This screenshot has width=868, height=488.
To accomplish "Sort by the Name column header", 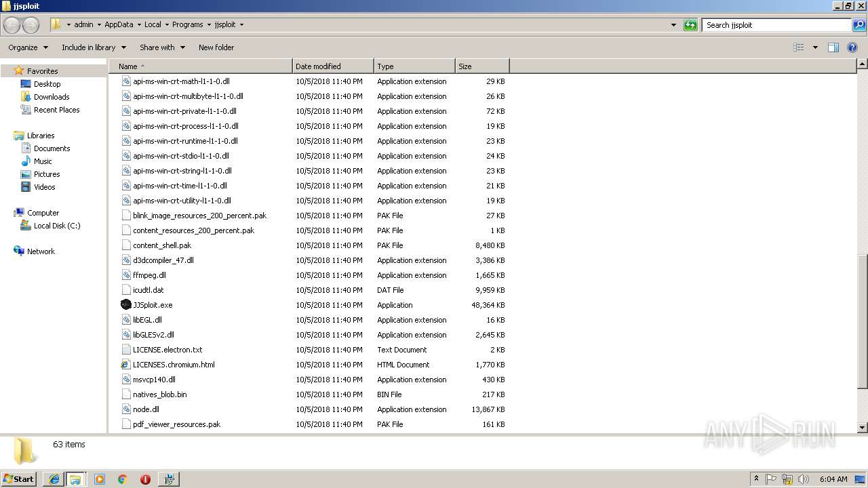I will (201, 66).
